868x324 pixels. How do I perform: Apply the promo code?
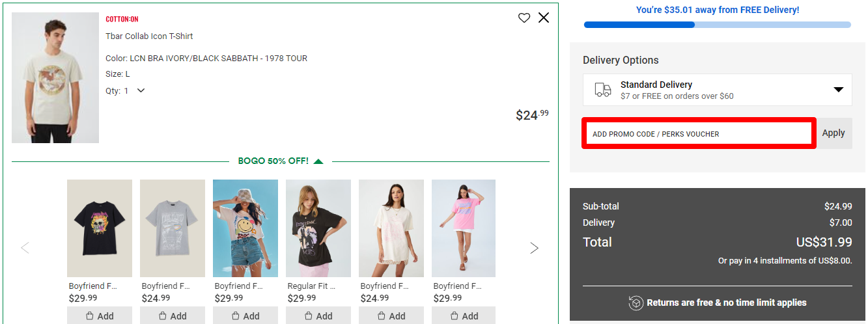pyautogui.click(x=833, y=133)
